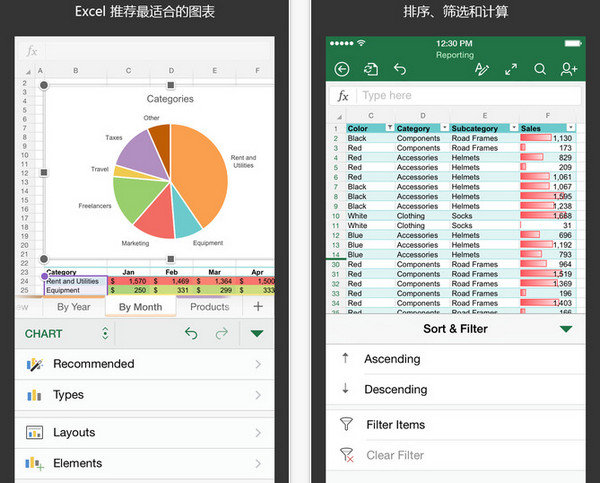This screenshot has height=483, width=600.
Task: Click the top-center chart resize handle
Action: pos(171,85)
